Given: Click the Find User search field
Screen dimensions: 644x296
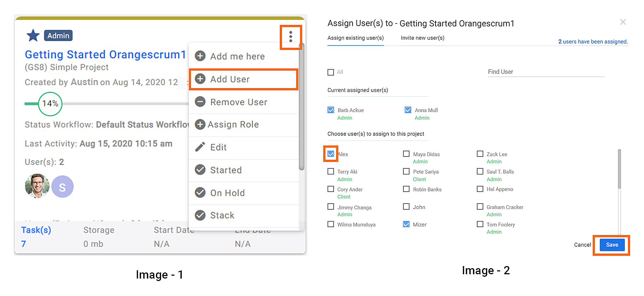Looking at the screenshot, I should click(x=546, y=72).
